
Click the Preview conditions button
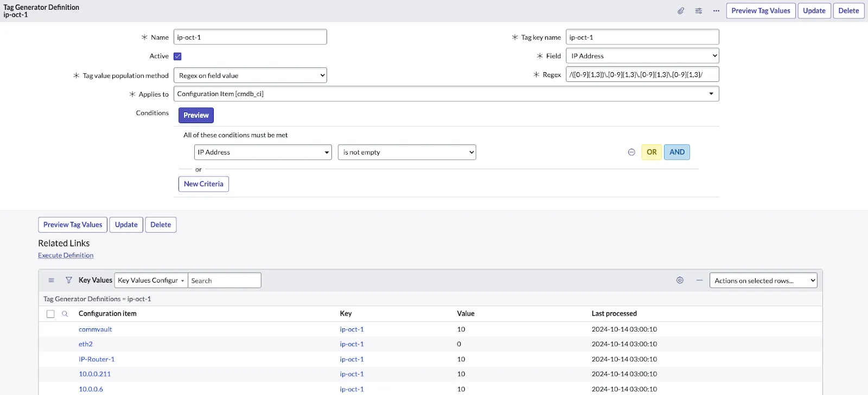[x=196, y=116]
